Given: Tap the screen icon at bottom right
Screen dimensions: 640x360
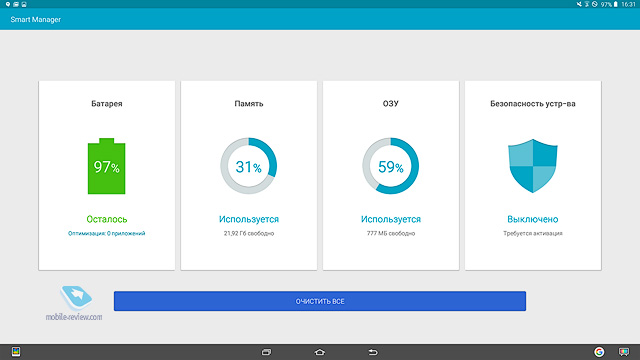Looking at the screenshot, I should 624,352.
